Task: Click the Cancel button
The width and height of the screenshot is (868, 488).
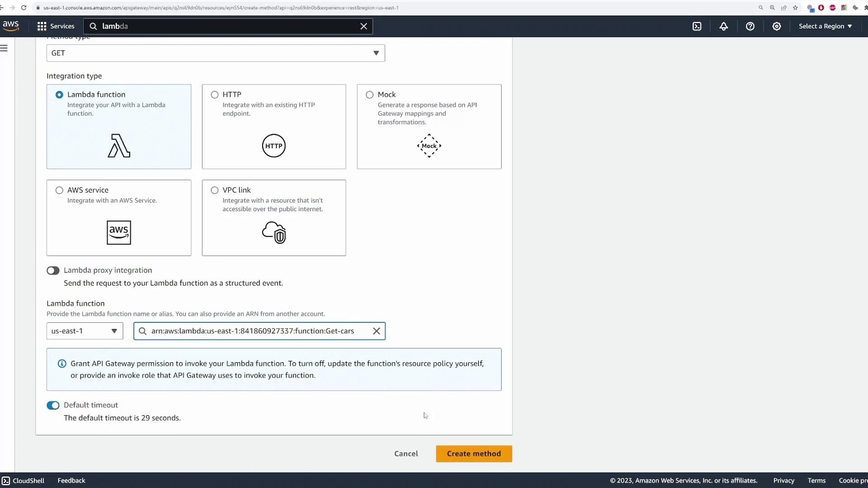Action: pyautogui.click(x=406, y=454)
